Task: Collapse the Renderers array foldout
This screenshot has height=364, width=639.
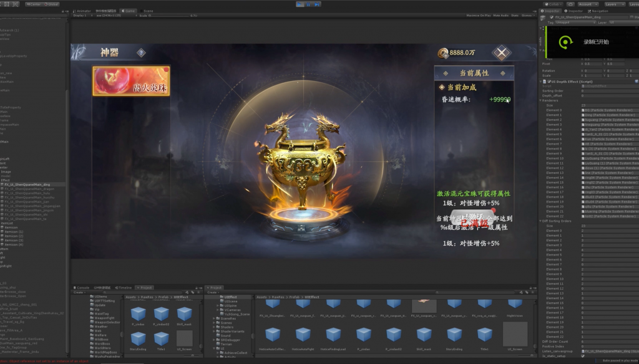Action: click(x=541, y=100)
